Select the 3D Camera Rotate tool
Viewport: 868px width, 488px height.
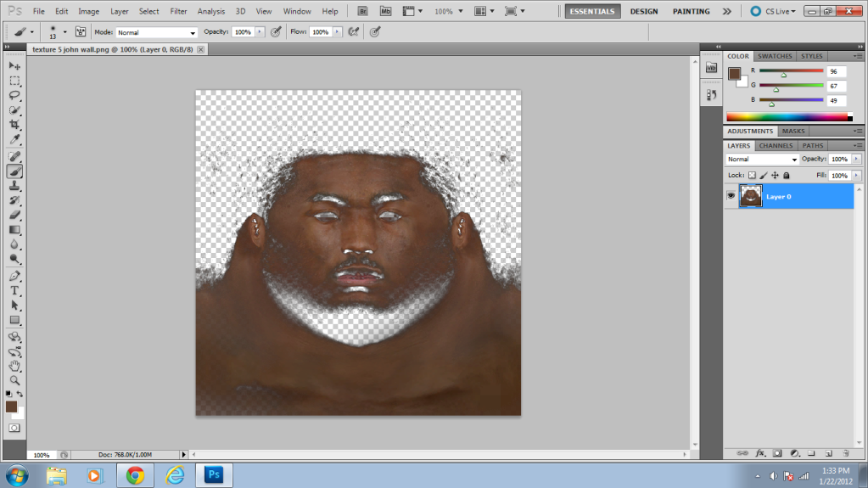click(x=14, y=351)
